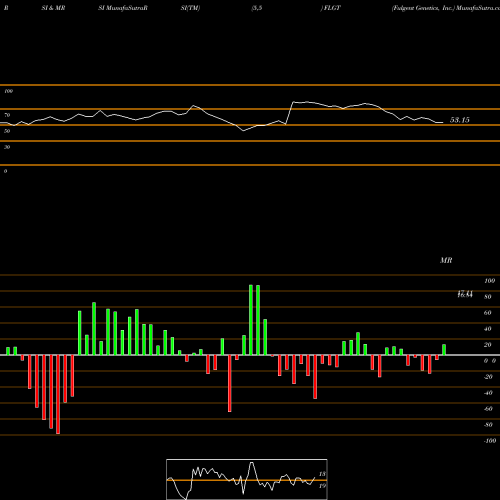500x500 pixels.
Task: Click the longest red MR histogram bar
Action: (58, 394)
